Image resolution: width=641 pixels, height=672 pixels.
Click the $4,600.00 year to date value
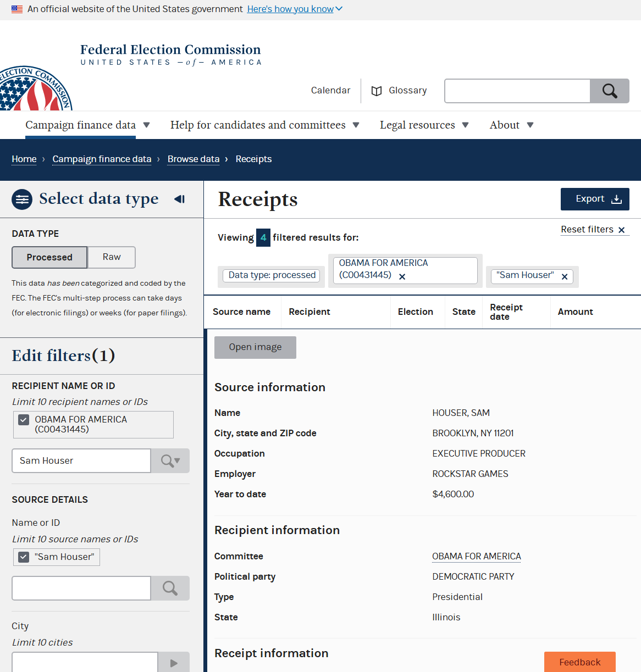(x=453, y=494)
